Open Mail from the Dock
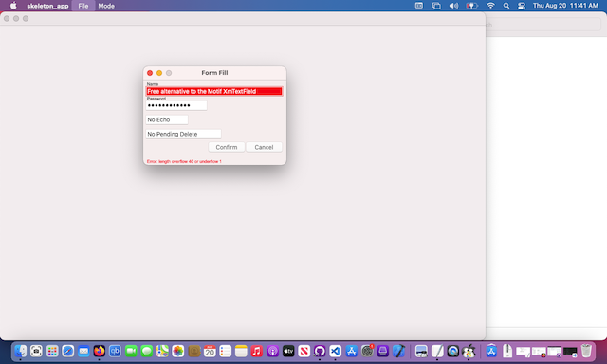This screenshot has width=607, height=364. (83, 351)
